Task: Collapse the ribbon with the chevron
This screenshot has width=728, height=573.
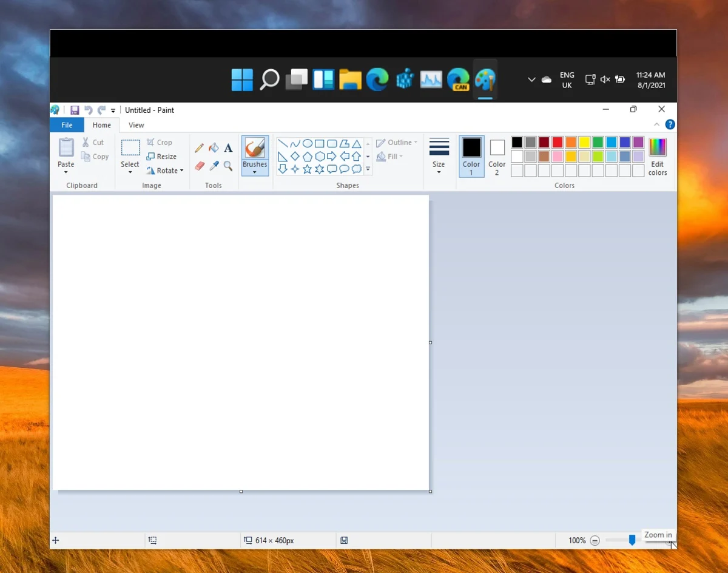Action: click(656, 125)
